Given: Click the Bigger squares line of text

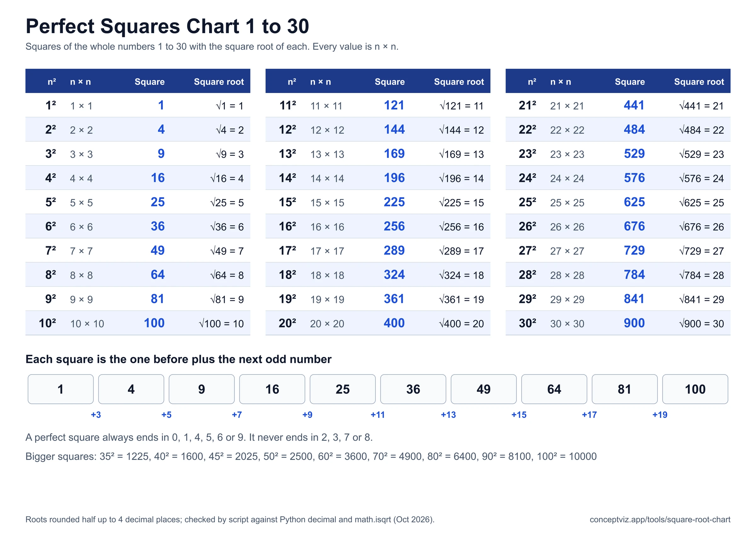Looking at the screenshot, I should [x=311, y=456].
